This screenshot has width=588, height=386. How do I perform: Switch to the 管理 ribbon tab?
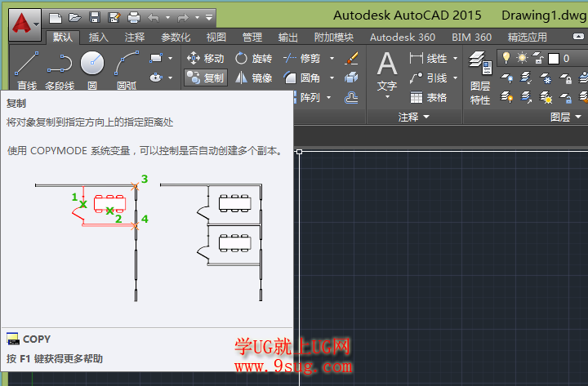point(252,37)
